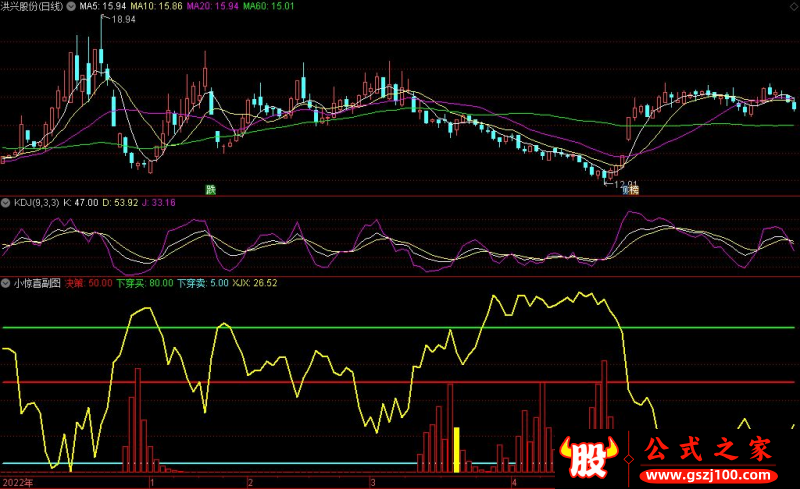Select the KDJ(9,3,3) indicator name
The height and width of the screenshot is (489, 800).
click(x=37, y=203)
